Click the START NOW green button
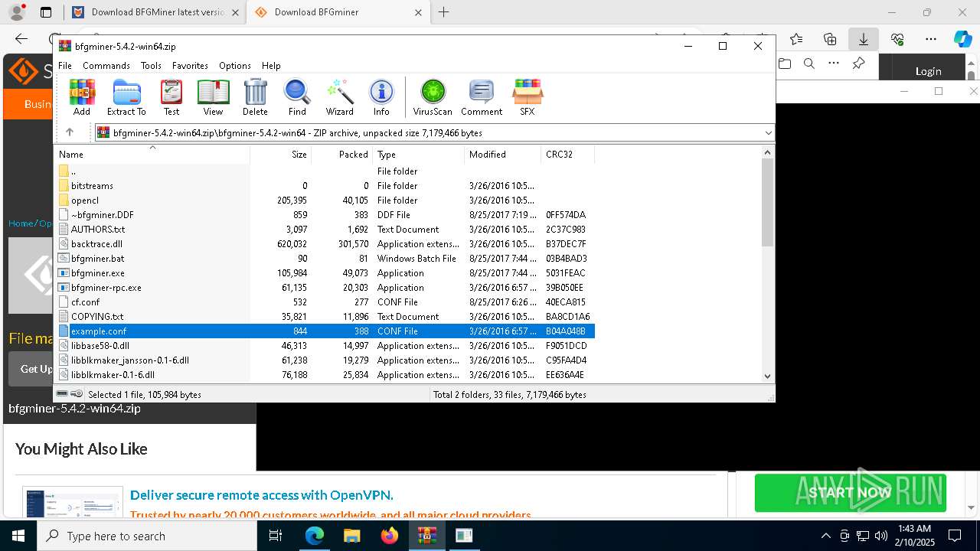 [850, 492]
